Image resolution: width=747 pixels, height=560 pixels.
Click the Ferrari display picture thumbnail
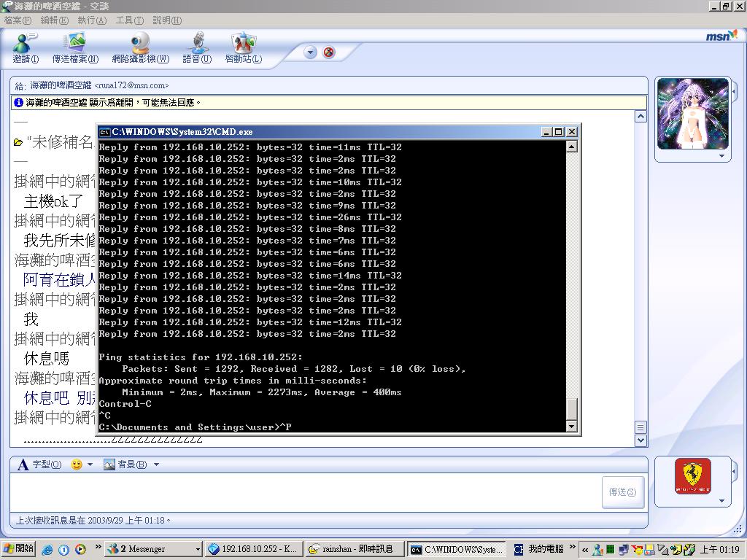tap(693, 476)
